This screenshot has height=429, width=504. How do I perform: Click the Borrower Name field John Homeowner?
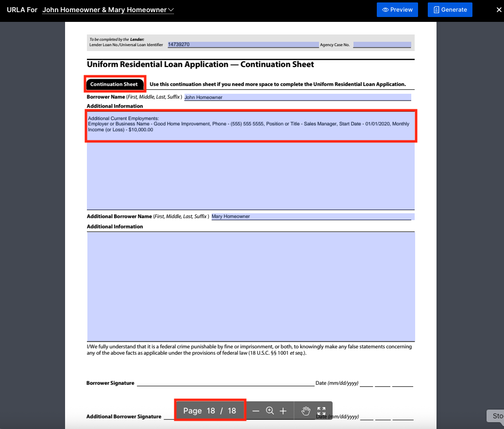pyautogui.click(x=298, y=97)
